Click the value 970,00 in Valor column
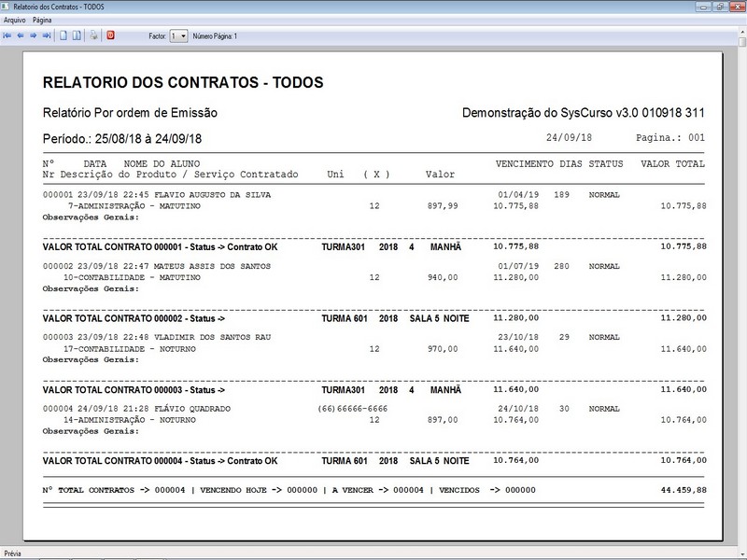747x560 pixels. pyautogui.click(x=443, y=348)
